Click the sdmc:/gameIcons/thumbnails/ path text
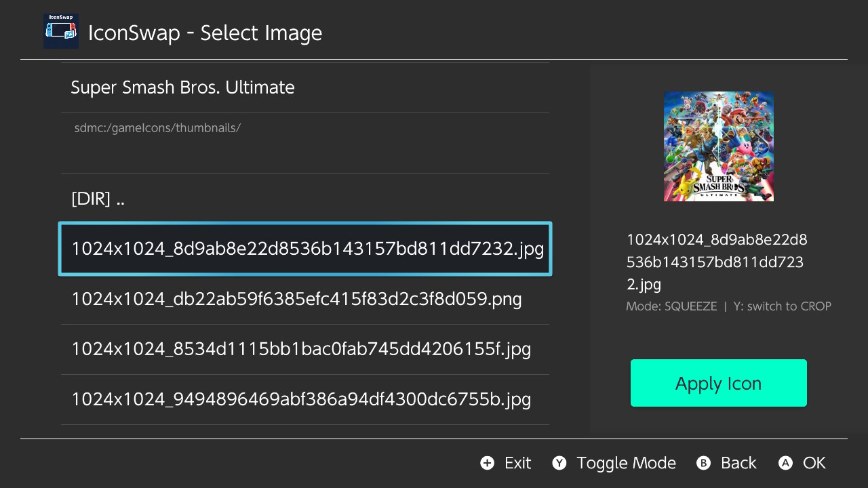The image size is (868, 488). [x=157, y=127]
